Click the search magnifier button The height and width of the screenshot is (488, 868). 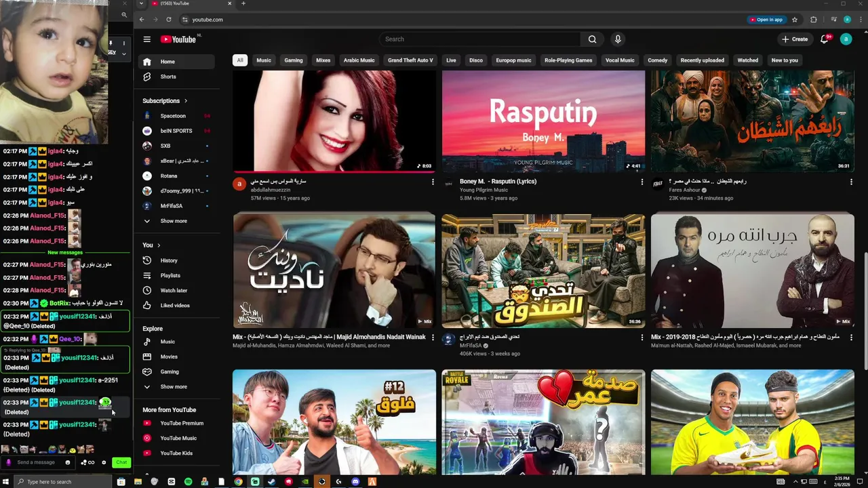point(592,39)
